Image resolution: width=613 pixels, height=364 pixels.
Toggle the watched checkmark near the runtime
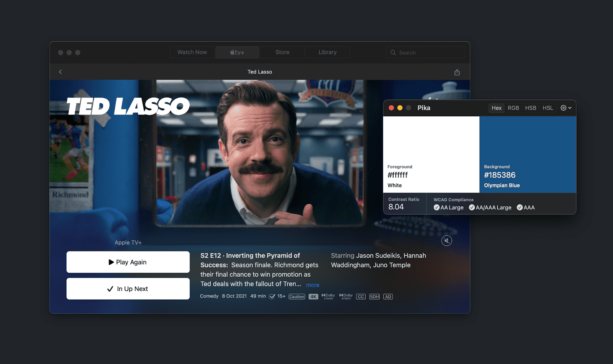[x=272, y=296]
